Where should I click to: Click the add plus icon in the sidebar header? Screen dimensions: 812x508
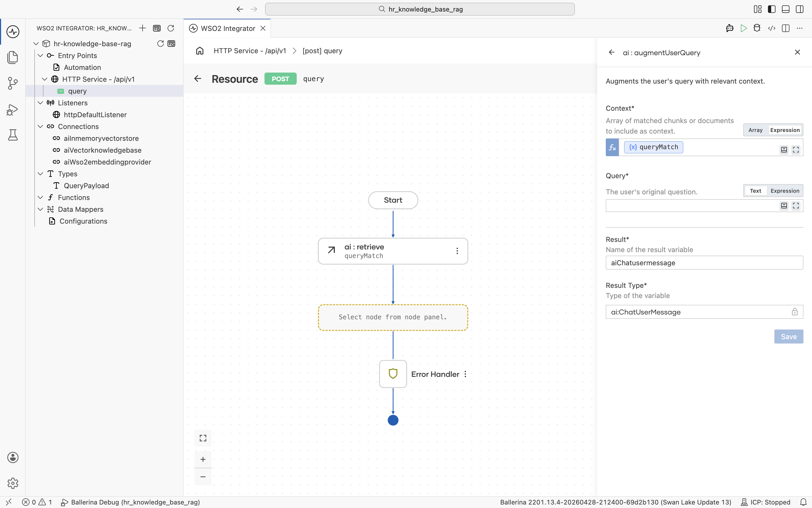coord(143,28)
